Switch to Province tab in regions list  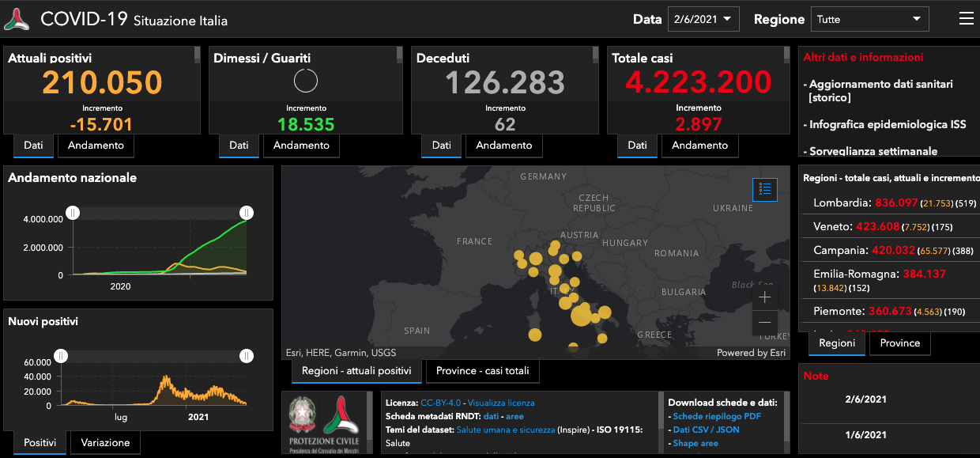899,343
